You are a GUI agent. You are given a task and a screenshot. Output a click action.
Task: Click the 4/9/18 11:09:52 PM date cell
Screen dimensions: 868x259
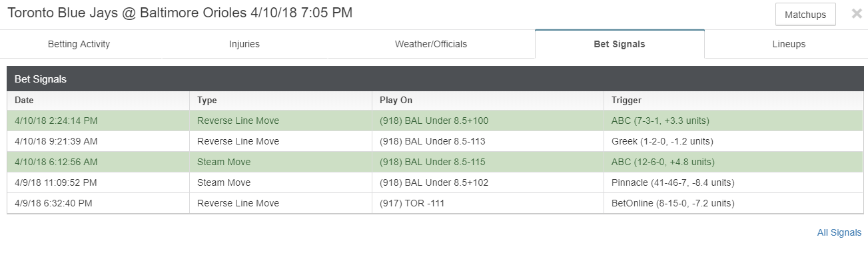(x=99, y=182)
